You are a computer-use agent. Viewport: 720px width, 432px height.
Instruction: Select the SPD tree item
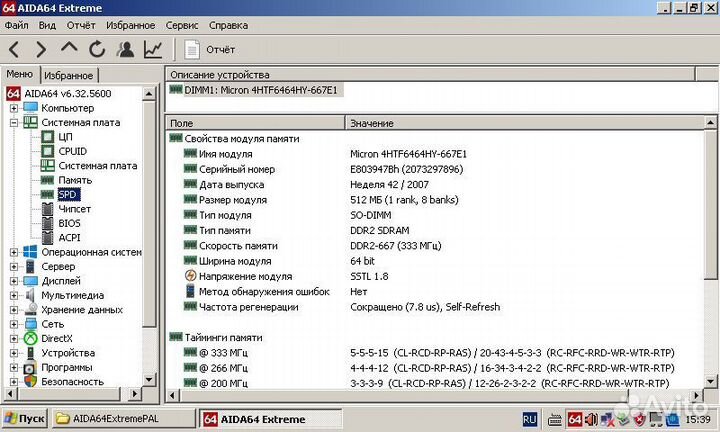[x=68, y=195]
